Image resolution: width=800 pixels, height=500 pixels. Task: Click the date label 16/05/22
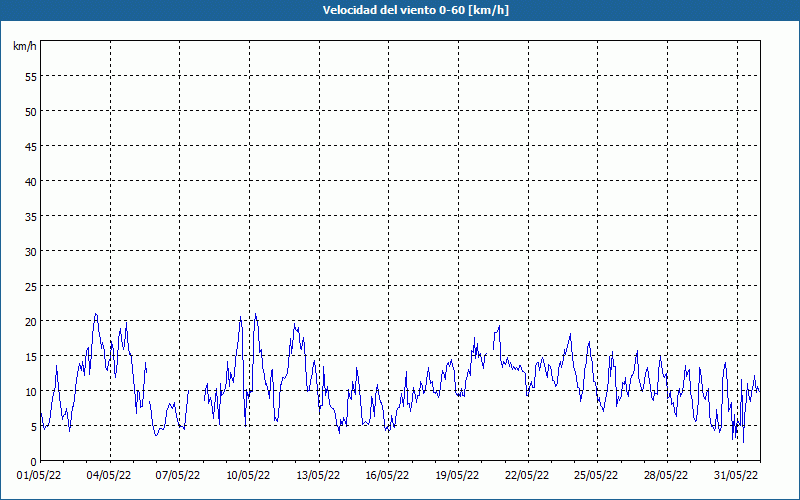(x=387, y=476)
